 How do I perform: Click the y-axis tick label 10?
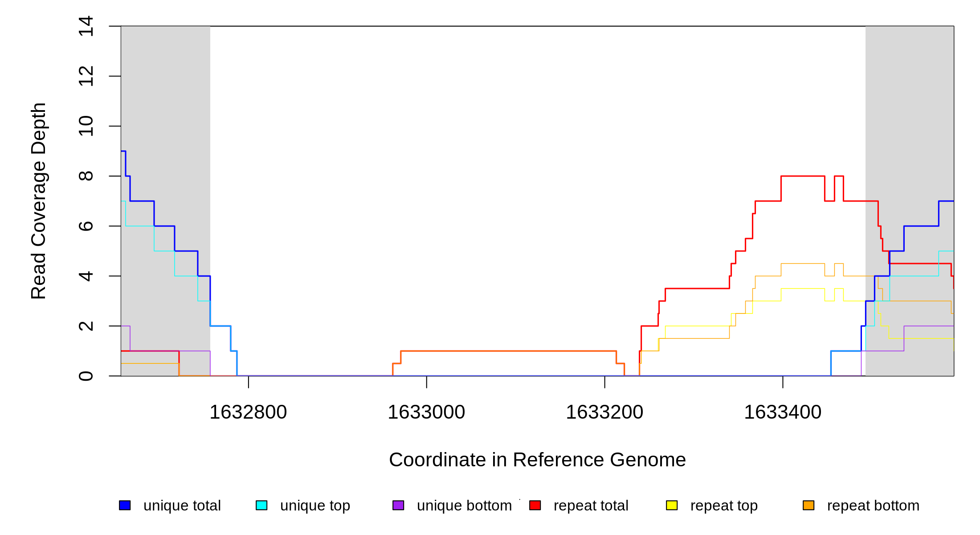coord(86,126)
